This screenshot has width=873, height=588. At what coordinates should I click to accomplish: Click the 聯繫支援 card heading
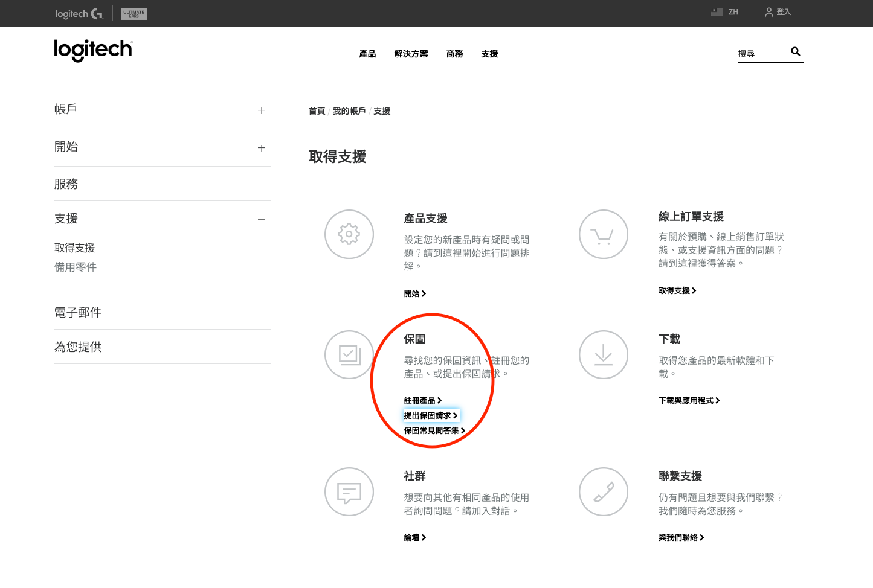click(x=680, y=476)
